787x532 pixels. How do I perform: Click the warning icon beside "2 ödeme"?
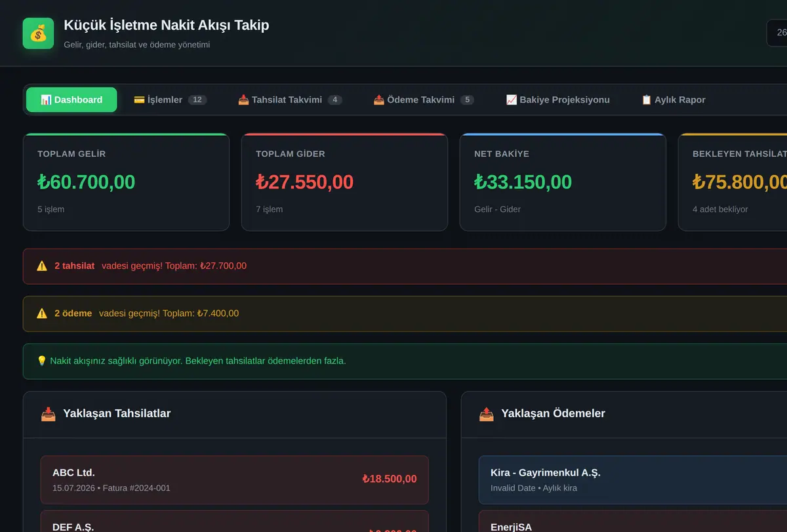42,314
